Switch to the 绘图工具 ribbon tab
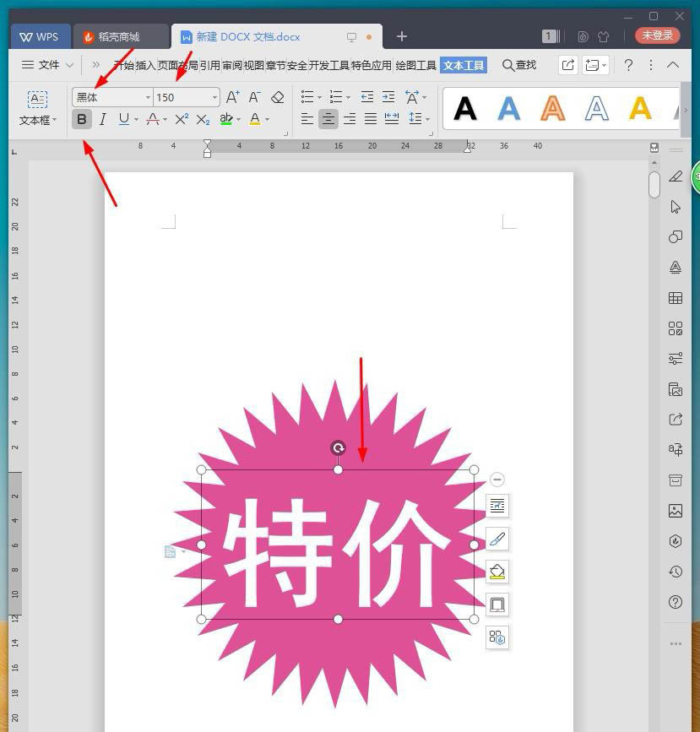This screenshot has width=700, height=732. pyautogui.click(x=415, y=65)
